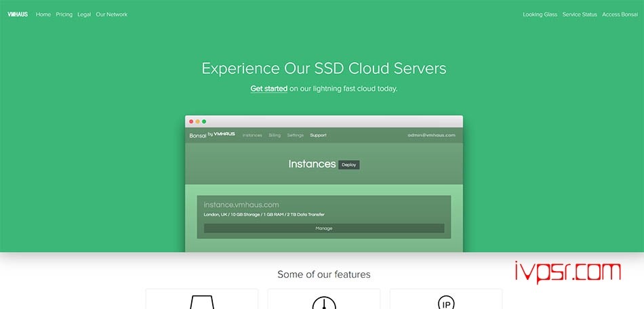Check the Service Status page
This screenshot has width=644, height=309.
click(580, 14)
